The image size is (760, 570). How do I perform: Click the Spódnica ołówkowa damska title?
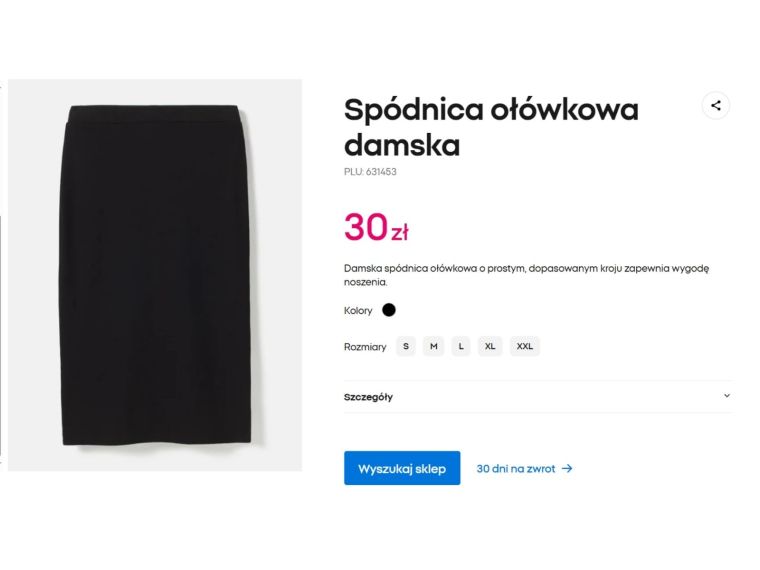click(490, 127)
